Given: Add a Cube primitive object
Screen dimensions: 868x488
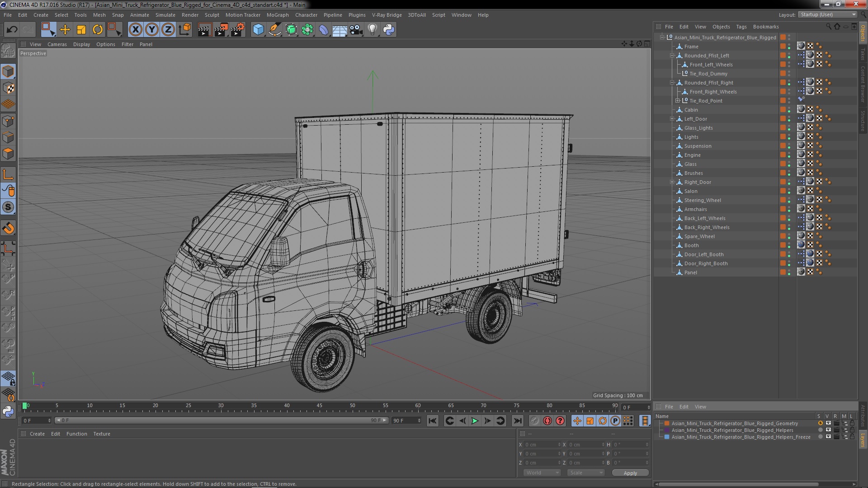Looking at the screenshot, I should tap(258, 30).
